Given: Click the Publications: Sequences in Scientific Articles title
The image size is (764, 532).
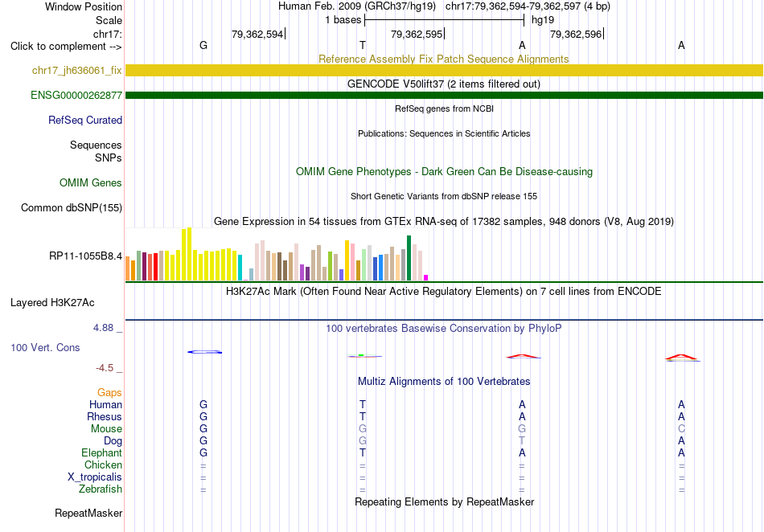Looking at the screenshot, I should [x=444, y=133].
